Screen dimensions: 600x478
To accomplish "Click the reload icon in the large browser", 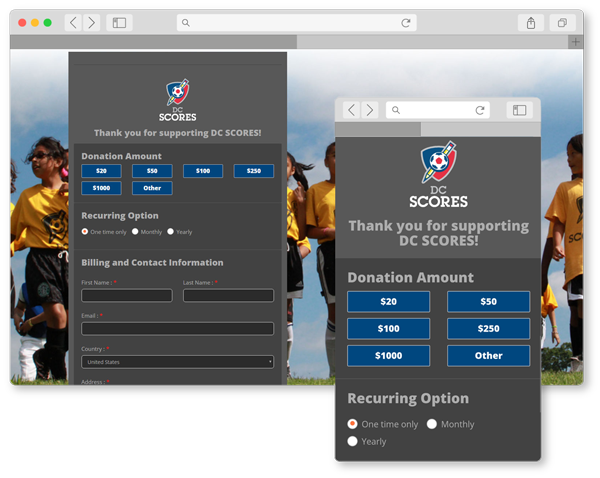I will pos(406,23).
